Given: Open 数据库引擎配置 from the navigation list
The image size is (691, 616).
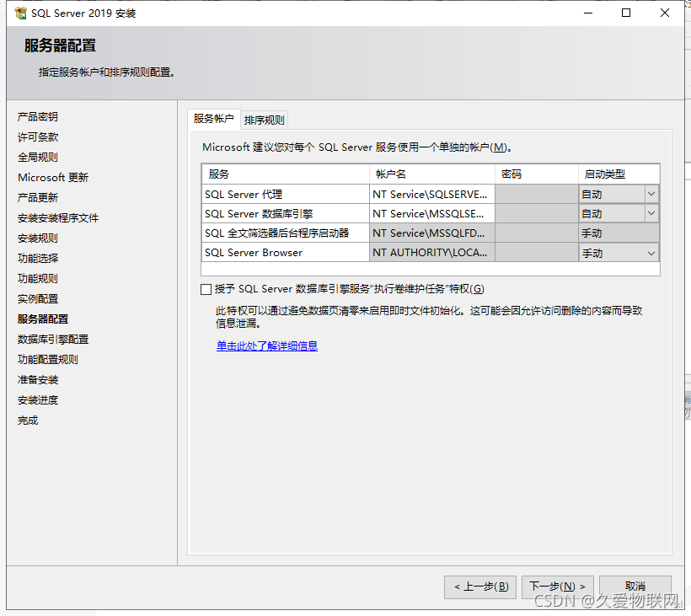Looking at the screenshot, I should 48,339.
